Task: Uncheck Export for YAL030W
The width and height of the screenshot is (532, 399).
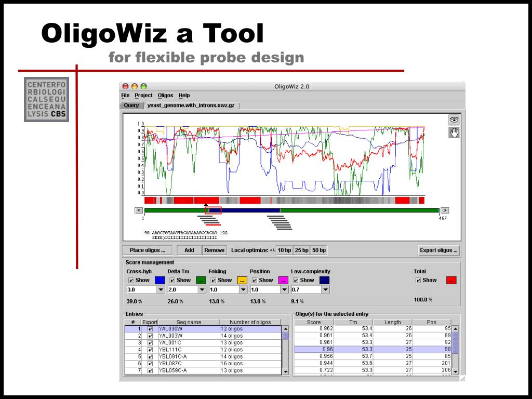Action: point(150,329)
